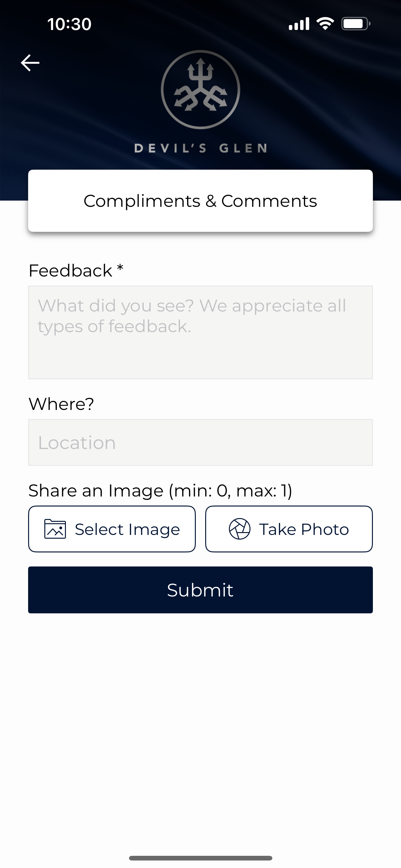Viewport: 401px width, 868px height.
Task: Tap the Wi-Fi status icon
Action: [x=325, y=24]
